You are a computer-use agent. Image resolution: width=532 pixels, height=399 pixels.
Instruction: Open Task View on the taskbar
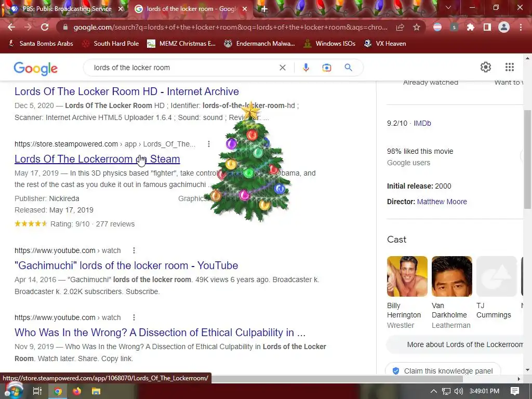pos(37,391)
